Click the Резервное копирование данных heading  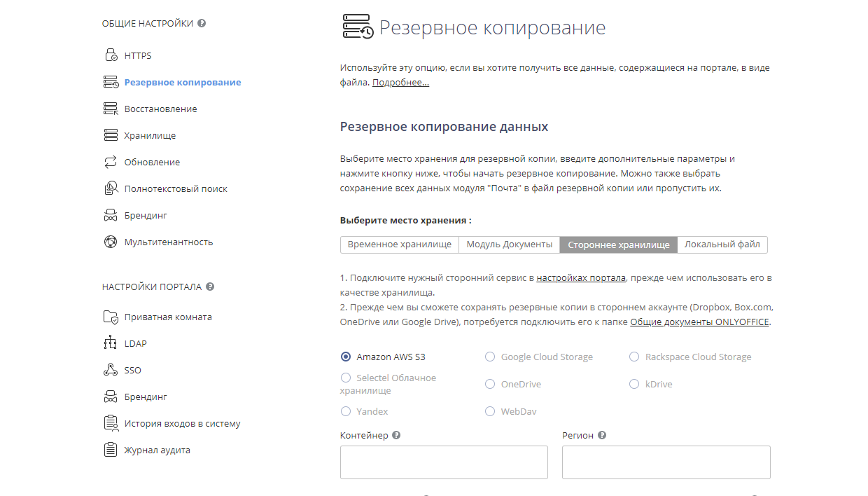[x=444, y=127]
